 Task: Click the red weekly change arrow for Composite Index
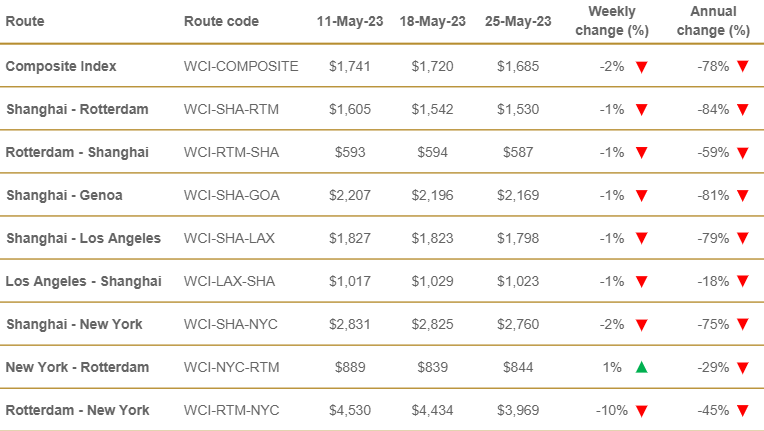pyautogui.click(x=642, y=67)
